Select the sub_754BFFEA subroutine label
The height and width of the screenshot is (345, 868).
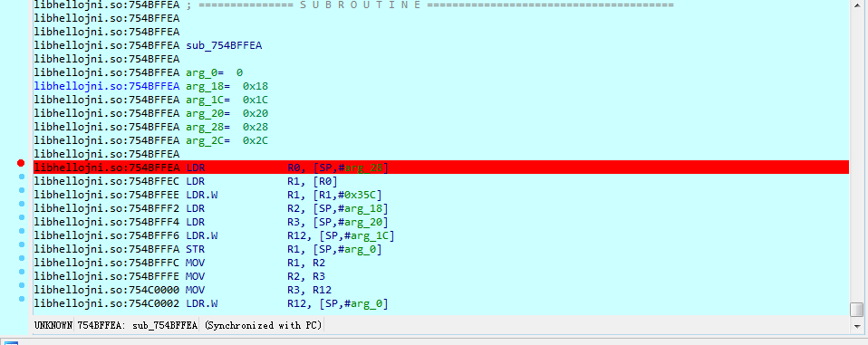[x=224, y=46]
